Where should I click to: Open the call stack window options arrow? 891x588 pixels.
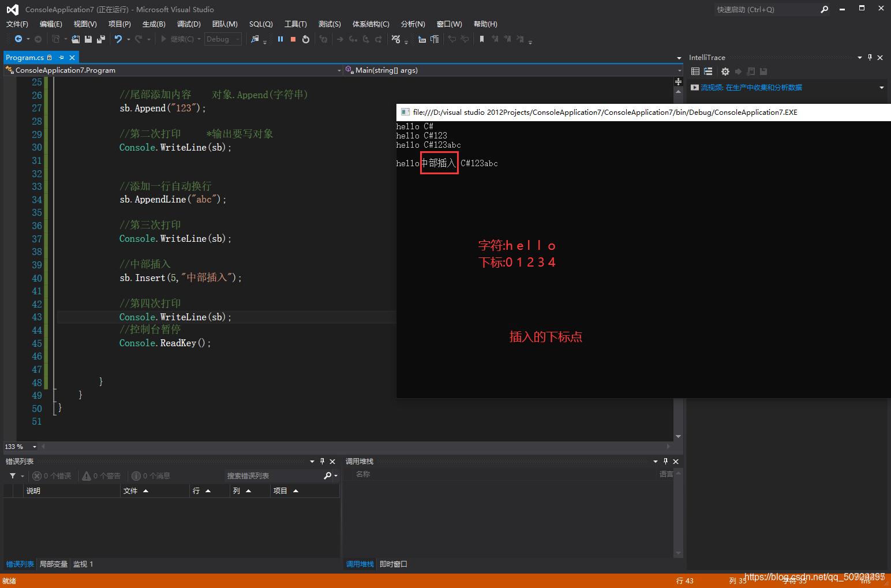tap(656, 462)
